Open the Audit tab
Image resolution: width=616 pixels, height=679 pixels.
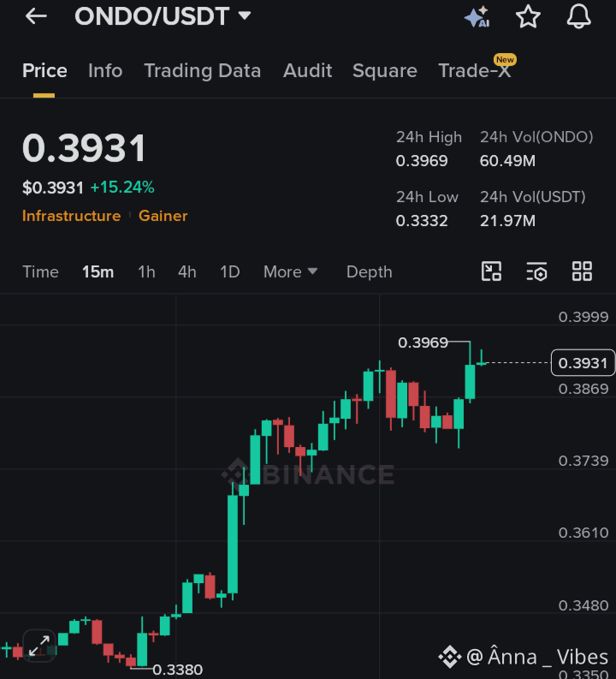(307, 70)
